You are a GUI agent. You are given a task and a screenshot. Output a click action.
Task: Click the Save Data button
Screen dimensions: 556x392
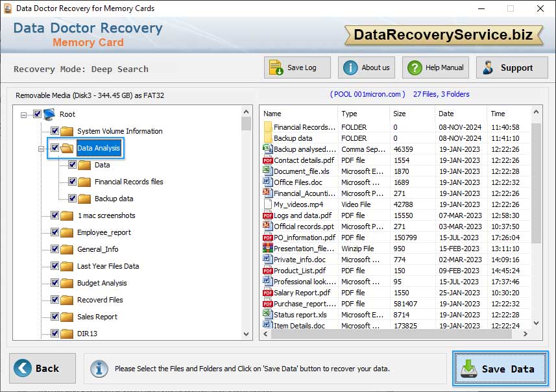(x=500, y=369)
